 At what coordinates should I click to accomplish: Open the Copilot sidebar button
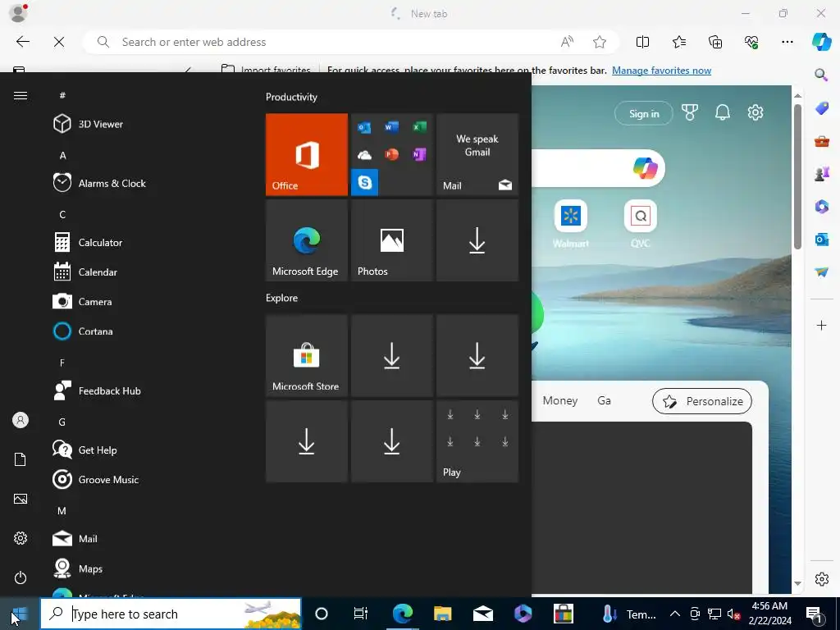pyautogui.click(x=821, y=42)
